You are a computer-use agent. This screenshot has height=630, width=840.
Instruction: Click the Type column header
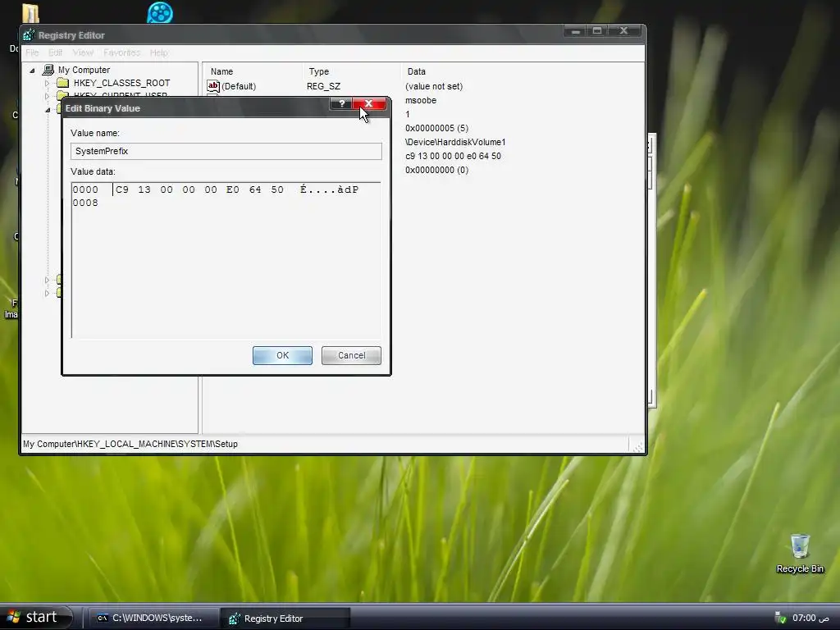319,71
